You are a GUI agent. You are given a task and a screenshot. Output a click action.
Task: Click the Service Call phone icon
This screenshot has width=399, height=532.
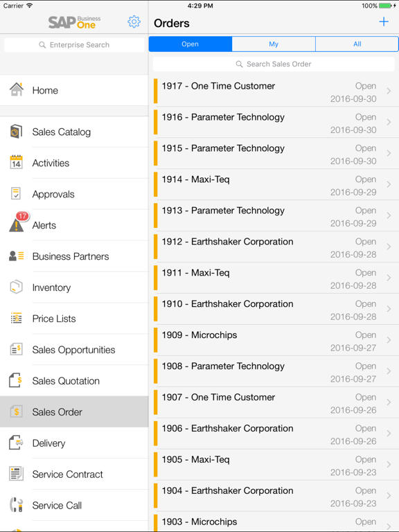click(17, 505)
